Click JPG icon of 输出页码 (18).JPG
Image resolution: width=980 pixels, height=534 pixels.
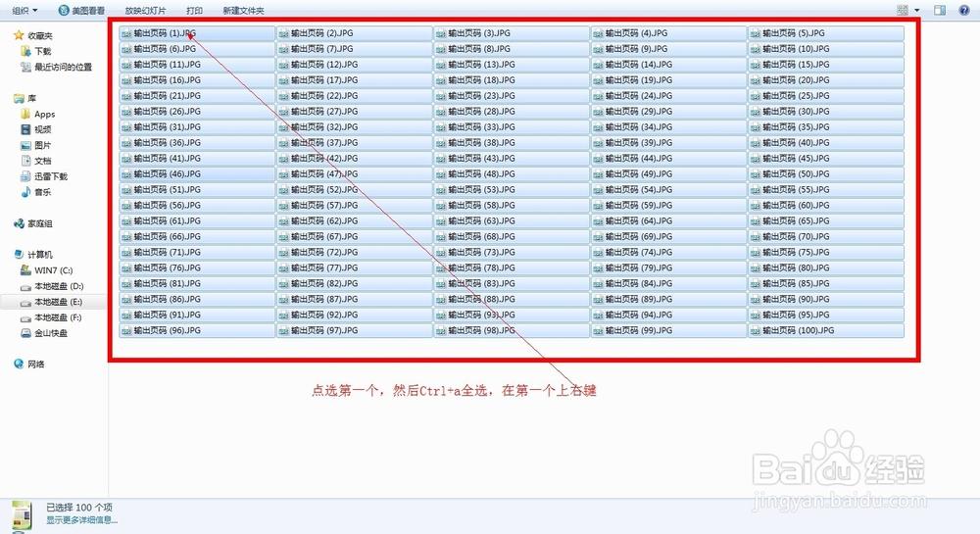click(441, 80)
